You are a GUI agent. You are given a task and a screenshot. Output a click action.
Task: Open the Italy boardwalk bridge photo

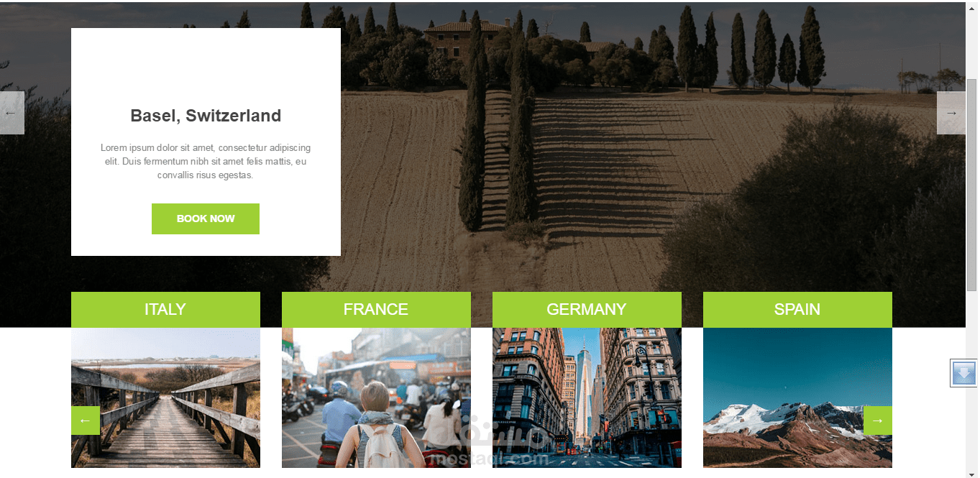165,397
